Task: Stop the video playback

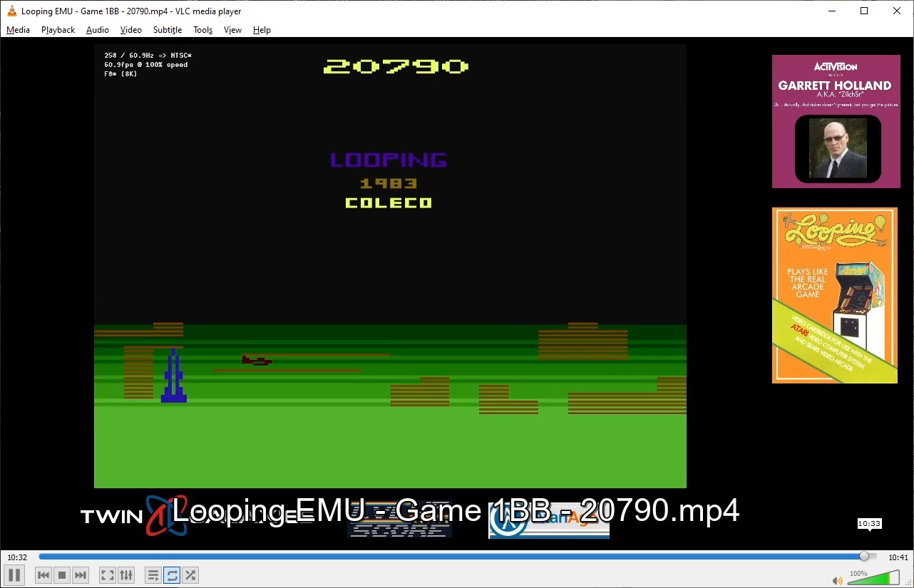Action: point(62,575)
